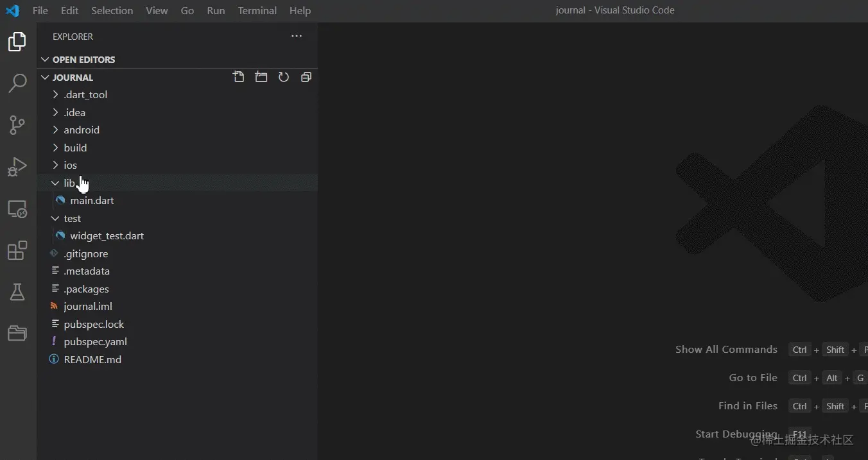The height and width of the screenshot is (460, 868).
Task: Click the Find in Files hint
Action: point(748,405)
